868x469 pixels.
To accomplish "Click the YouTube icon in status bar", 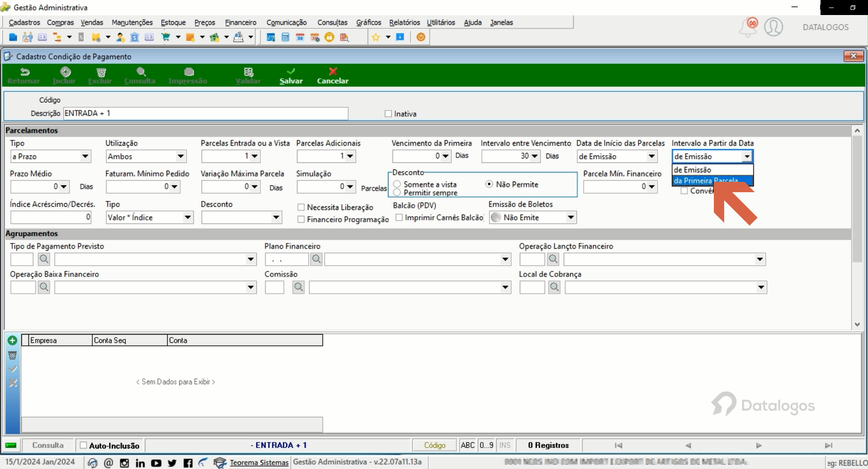I will 156,463.
